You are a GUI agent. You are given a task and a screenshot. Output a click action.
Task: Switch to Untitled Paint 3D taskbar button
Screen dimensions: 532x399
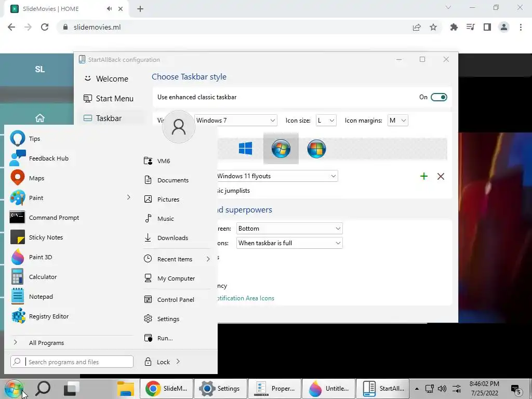point(329,389)
